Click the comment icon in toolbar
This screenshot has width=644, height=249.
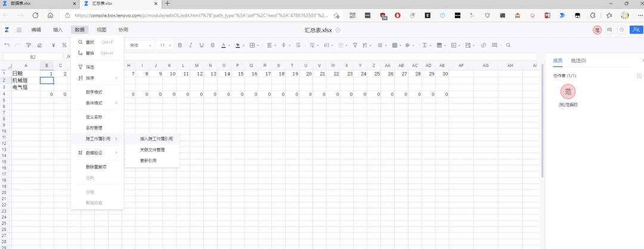[494, 45]
